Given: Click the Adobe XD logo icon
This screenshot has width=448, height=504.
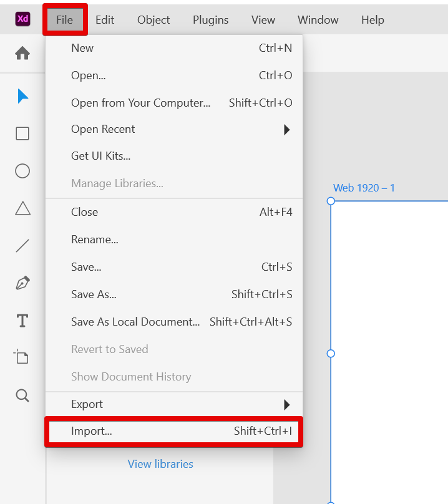Looking at the screenshot, I should click(x=23, y=19).
